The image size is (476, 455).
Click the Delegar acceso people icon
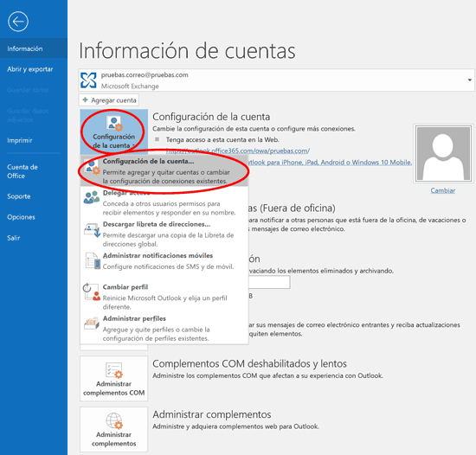click(92, 197)
